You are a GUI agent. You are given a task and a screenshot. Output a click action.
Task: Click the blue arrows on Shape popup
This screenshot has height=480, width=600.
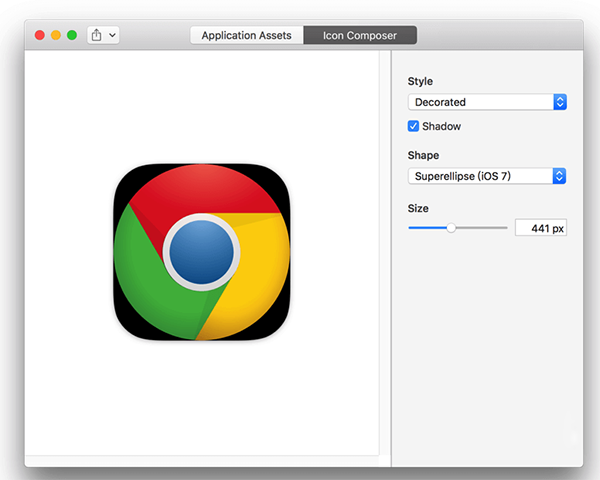560,176
